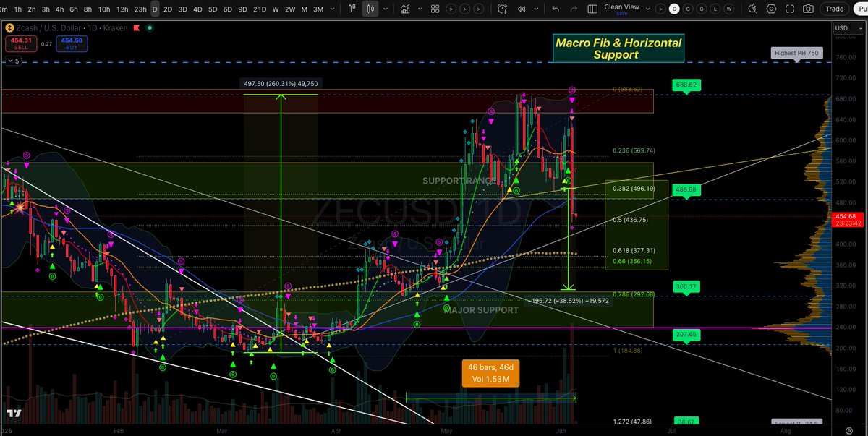The width and height of the screenshot is (868, 436).
Task: Select the highlighted C layout circle
Action: (x=674, y=9)
